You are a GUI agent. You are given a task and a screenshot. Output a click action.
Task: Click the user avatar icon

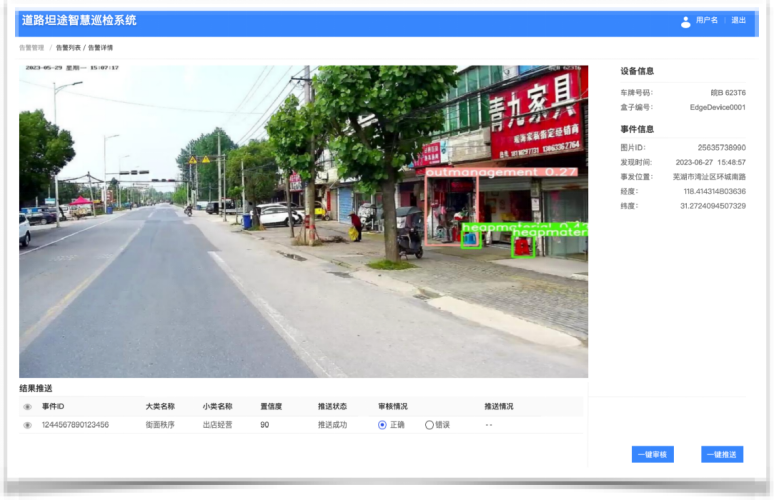(x=685, y=22)
